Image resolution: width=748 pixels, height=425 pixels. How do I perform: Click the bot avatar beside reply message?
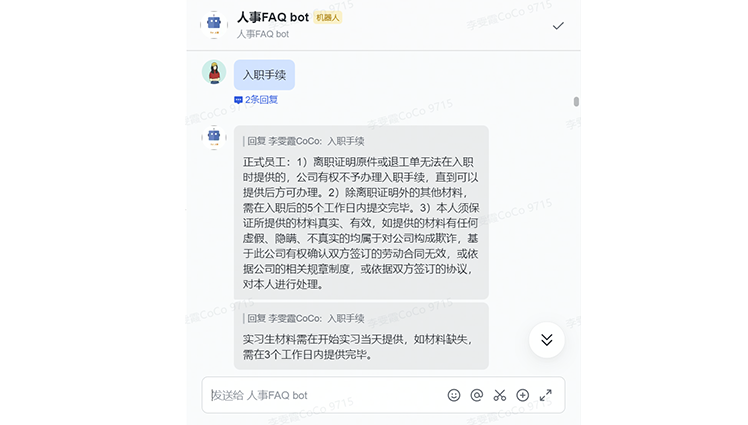pyautogui.click(x=214, y=137)
